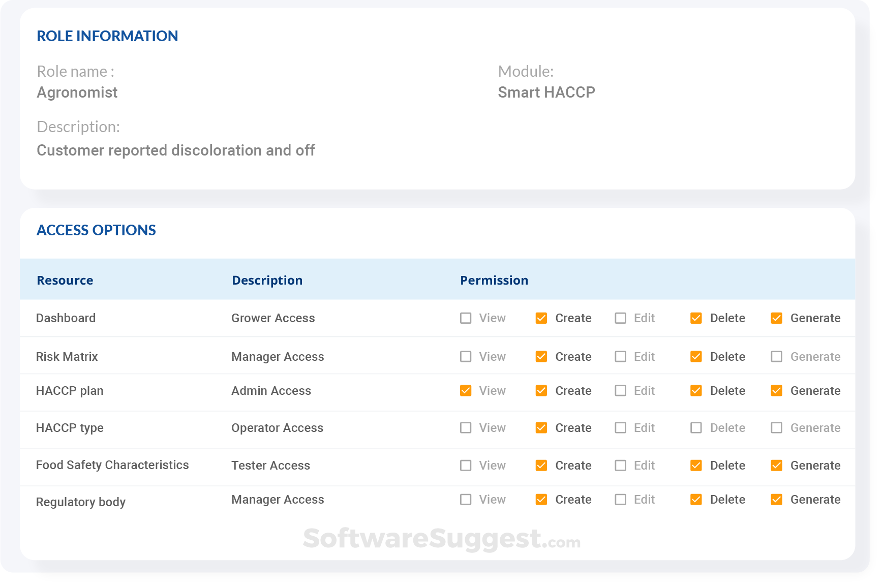Viewport: 883px width, 588px height.
Task: Open the SoftwareSuggest.com watermark link
Action: pyautogui.click(x=441, y=540)
